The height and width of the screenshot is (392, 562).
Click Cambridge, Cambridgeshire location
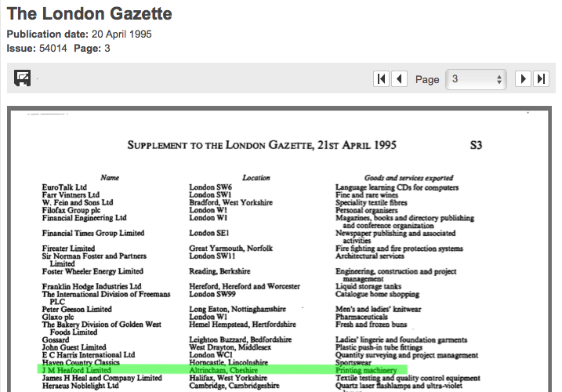[234, 386]
